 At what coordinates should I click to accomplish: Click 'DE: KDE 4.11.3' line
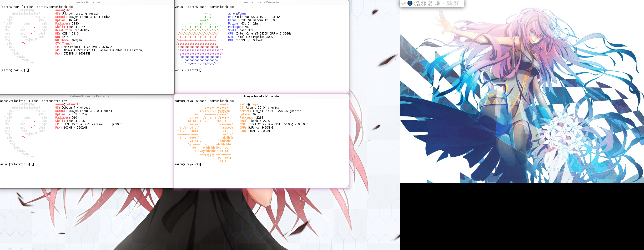[x=67, y=34]
